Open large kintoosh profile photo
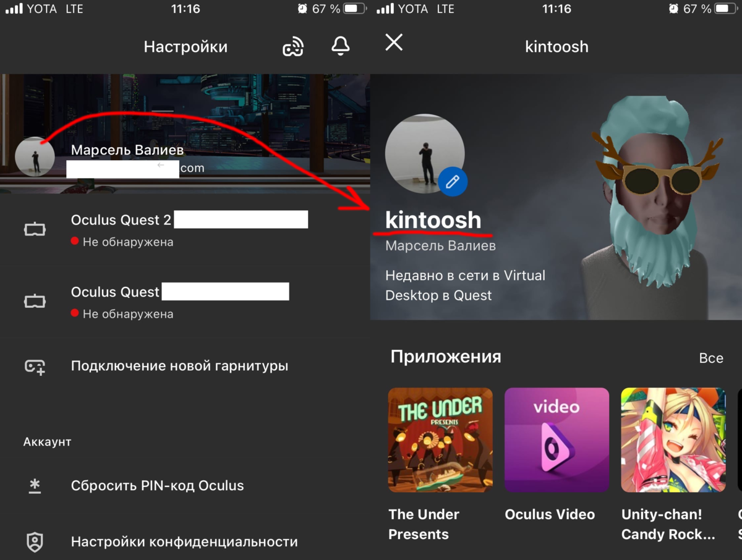 coord(424,154)
